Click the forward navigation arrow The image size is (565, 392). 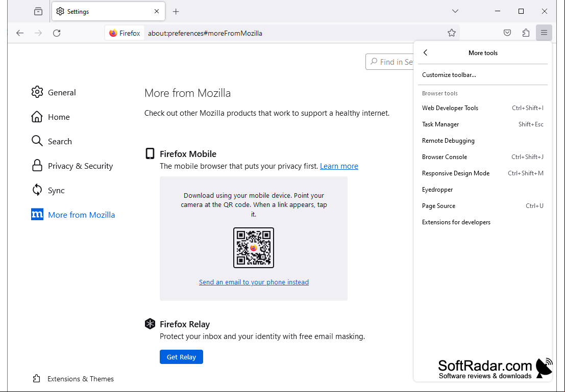tap(38, 33)
